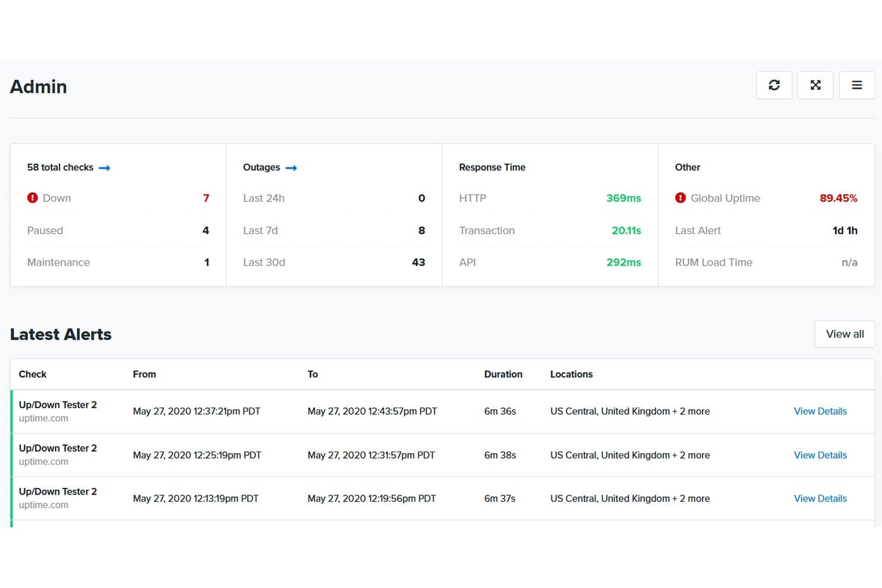Open the View all alerts button

pos(845,334)
